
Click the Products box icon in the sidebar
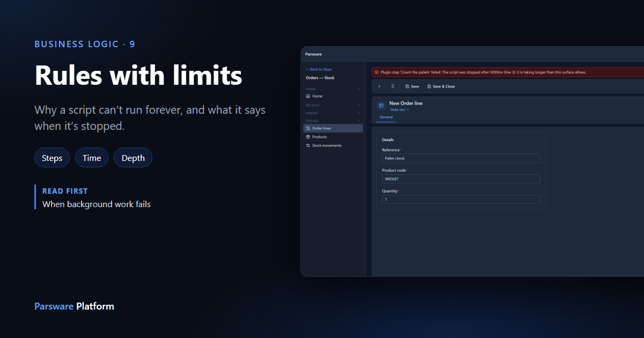[308, 137]
